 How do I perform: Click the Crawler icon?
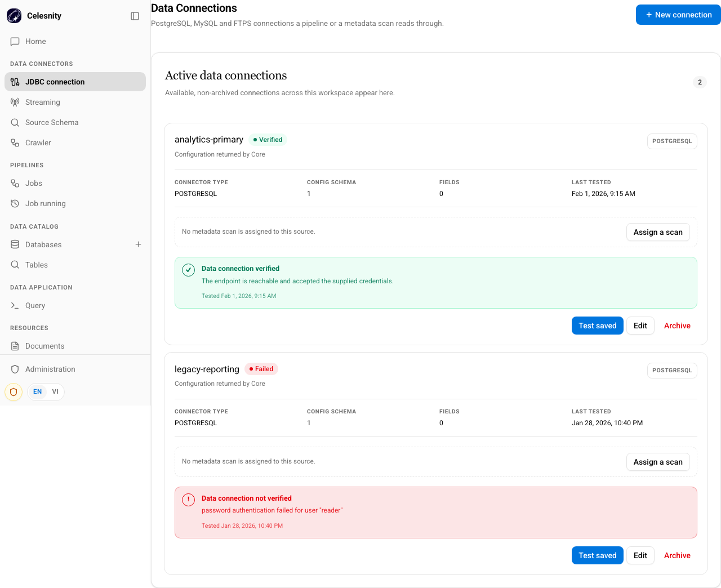click(x=15, y=142)
